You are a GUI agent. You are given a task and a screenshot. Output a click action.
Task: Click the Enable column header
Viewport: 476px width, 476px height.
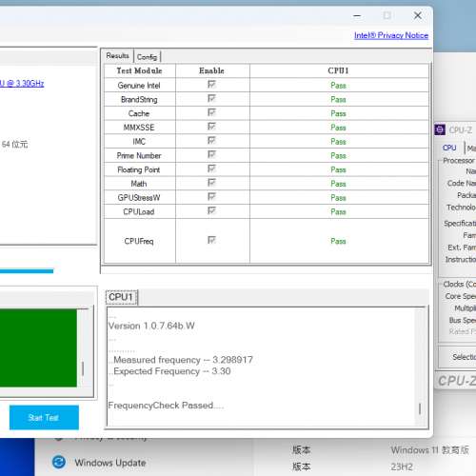(x=211, y=70)
